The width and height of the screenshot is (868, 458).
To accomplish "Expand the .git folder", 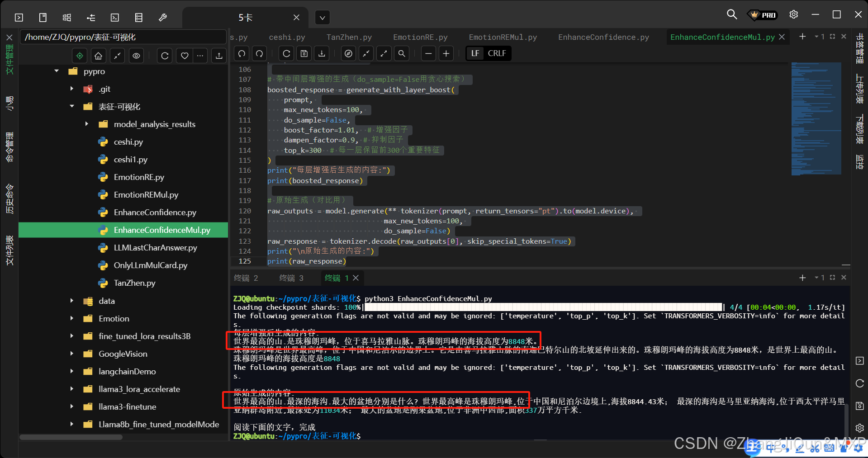I will 71,89.
